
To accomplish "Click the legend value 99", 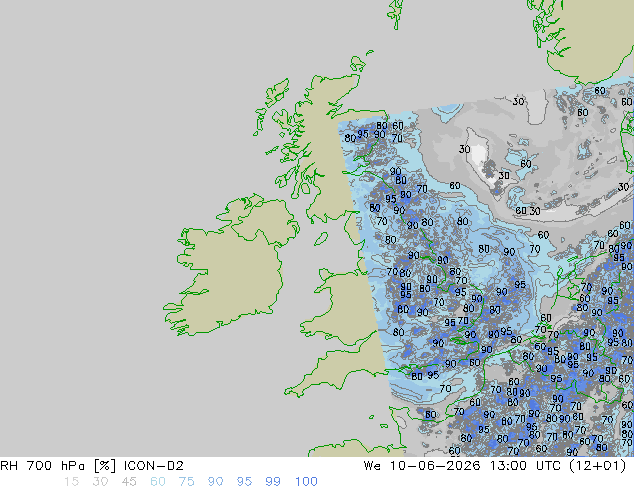I will pos(273,482).
